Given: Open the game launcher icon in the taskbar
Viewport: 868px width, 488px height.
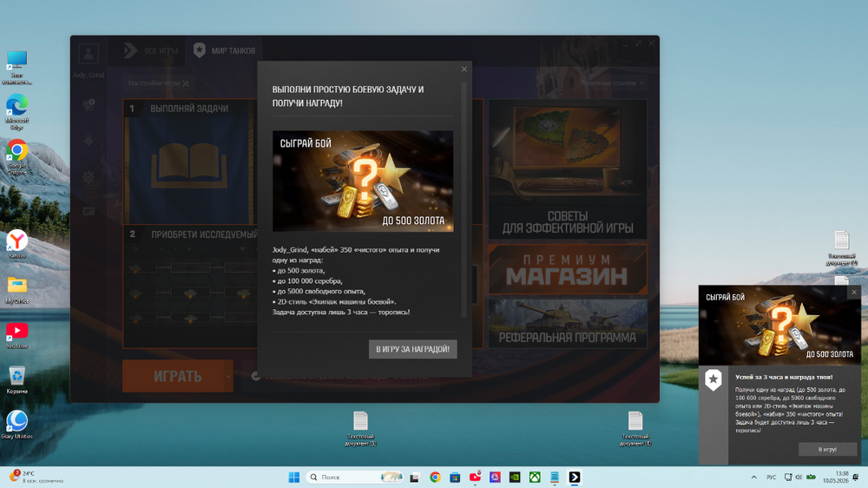Looking at the screenshot, I should point(575,477).
